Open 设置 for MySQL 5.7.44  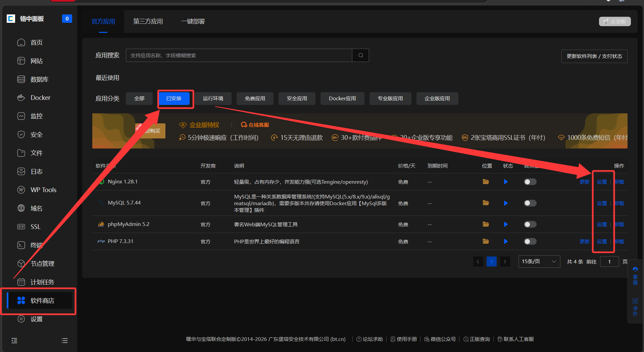(x=602, y=203)
